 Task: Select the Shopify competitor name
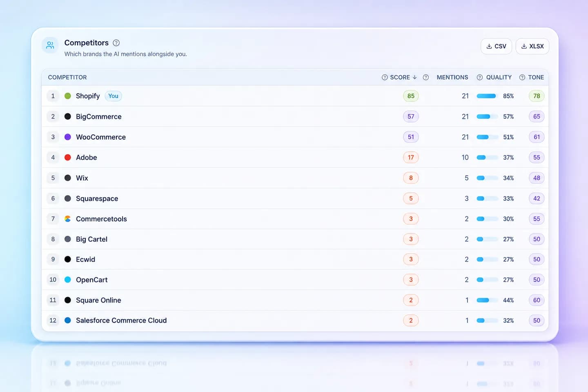coord(88,96)
